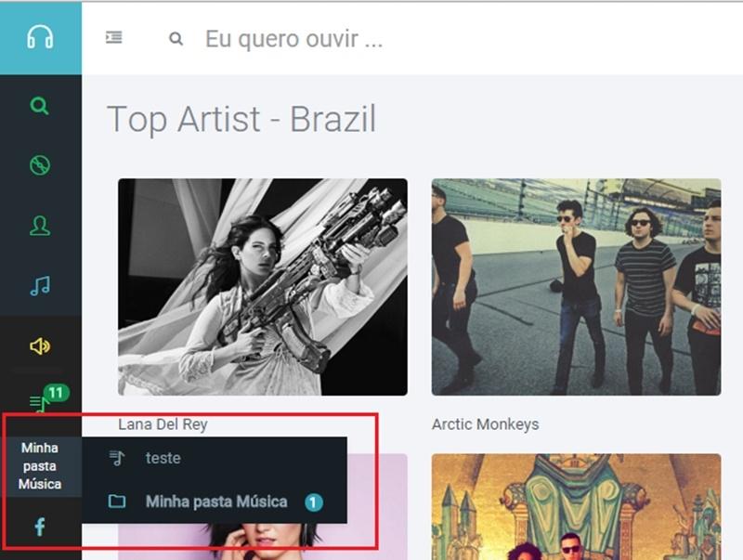Click the headphones logo icon
The width and height of the screenshot is (743, 560).
pyautogui.click(x=40, y=37)
